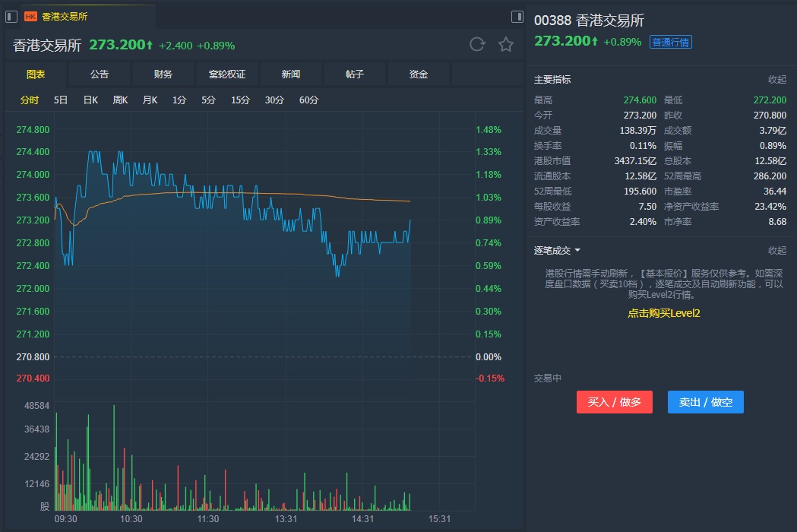Viewport: 797px width, 532px height.
Task: Add stock to favorites with star icon
Action: (x=506, y=44)
